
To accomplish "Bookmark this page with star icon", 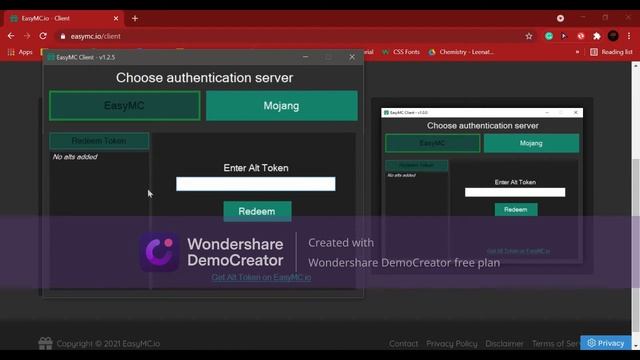I will tap(529, 36).
